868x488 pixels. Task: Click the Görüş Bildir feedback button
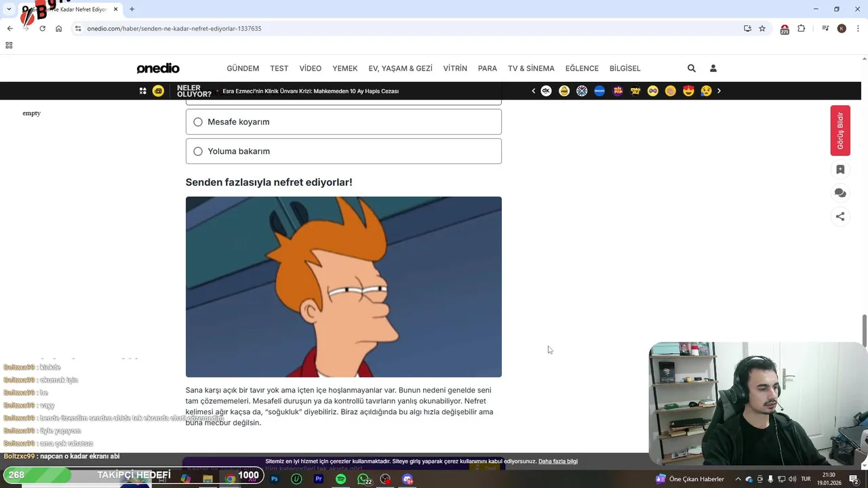pos(840,131)
